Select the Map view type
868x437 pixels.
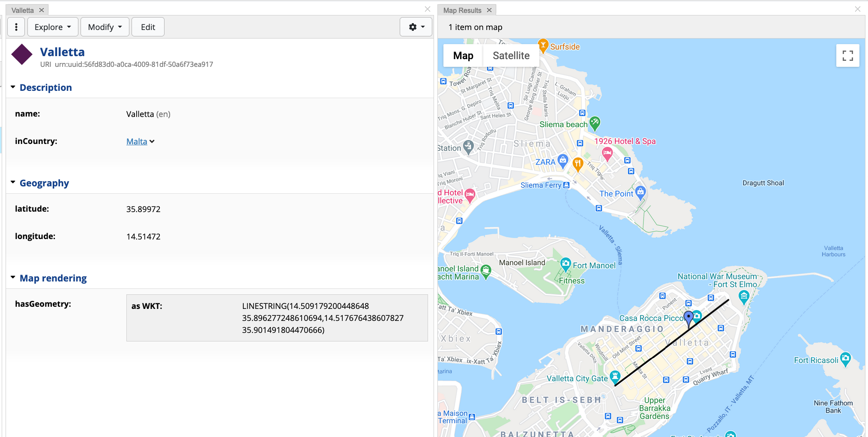463,56
